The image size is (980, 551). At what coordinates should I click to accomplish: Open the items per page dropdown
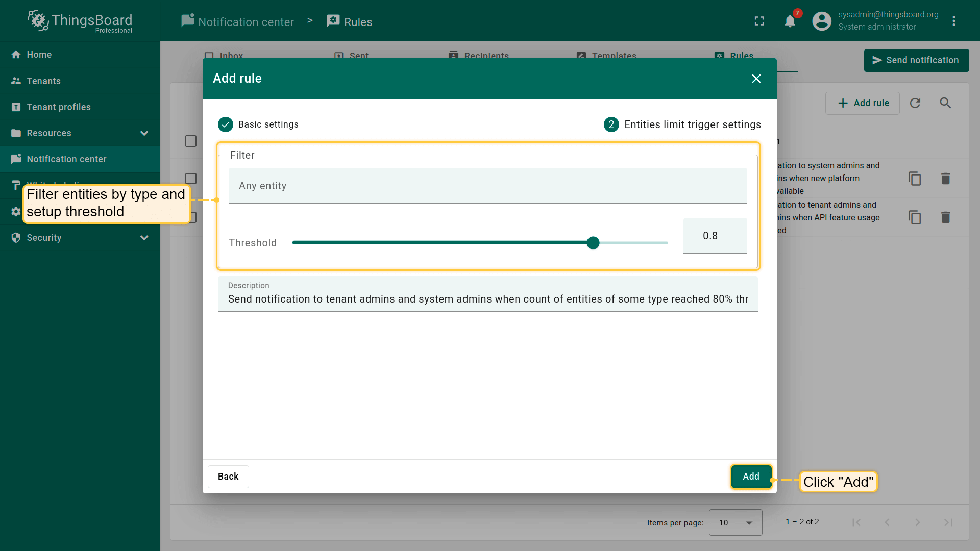735,522
